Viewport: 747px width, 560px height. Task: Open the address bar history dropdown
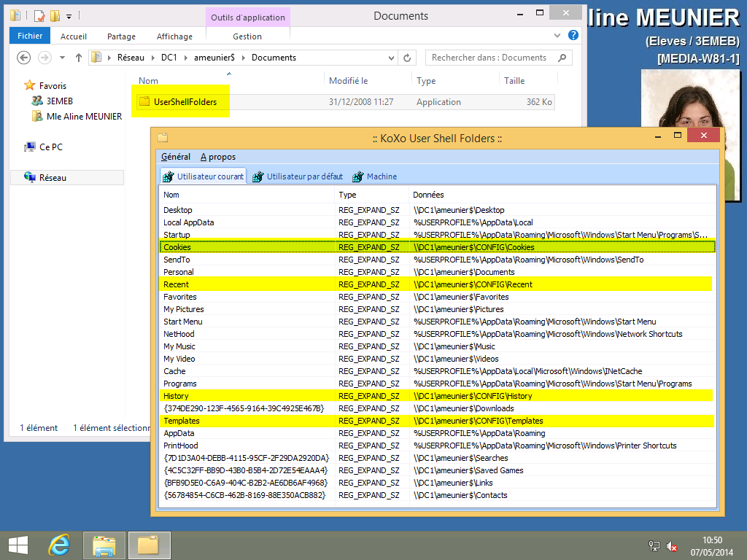[390, 58]
